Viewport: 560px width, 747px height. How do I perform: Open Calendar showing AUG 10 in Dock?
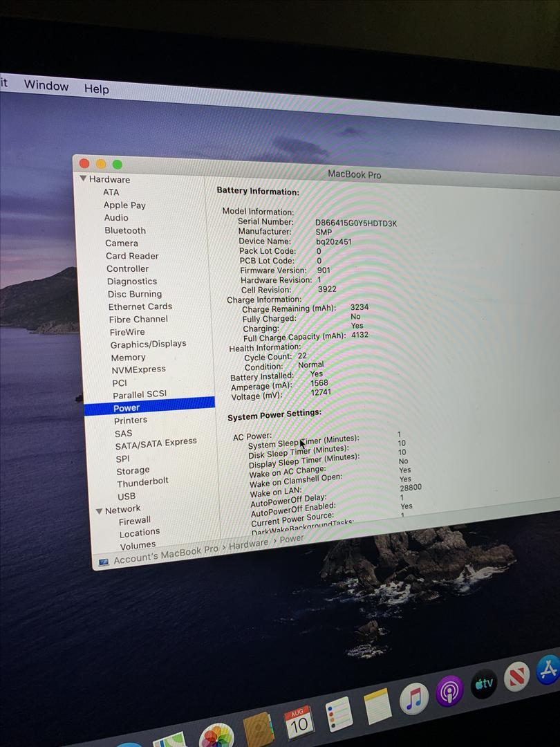[x=299, y=721]
